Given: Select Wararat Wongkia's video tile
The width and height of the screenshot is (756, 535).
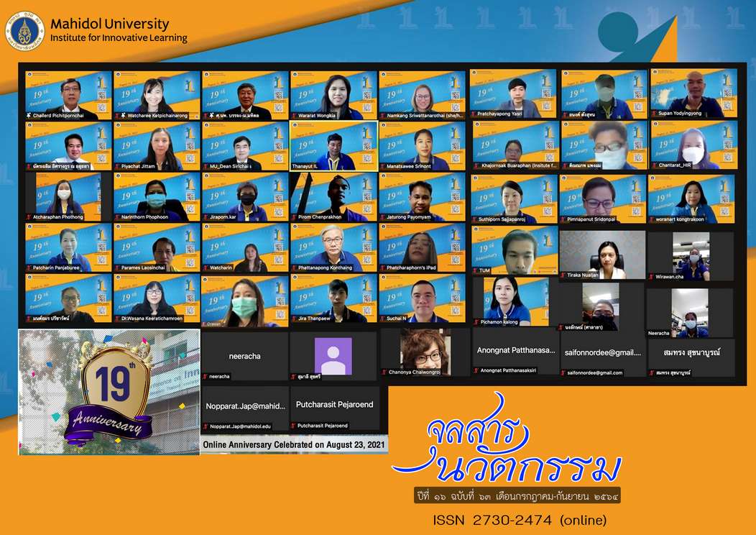Looking at the screenshot, I should (333, 93).
